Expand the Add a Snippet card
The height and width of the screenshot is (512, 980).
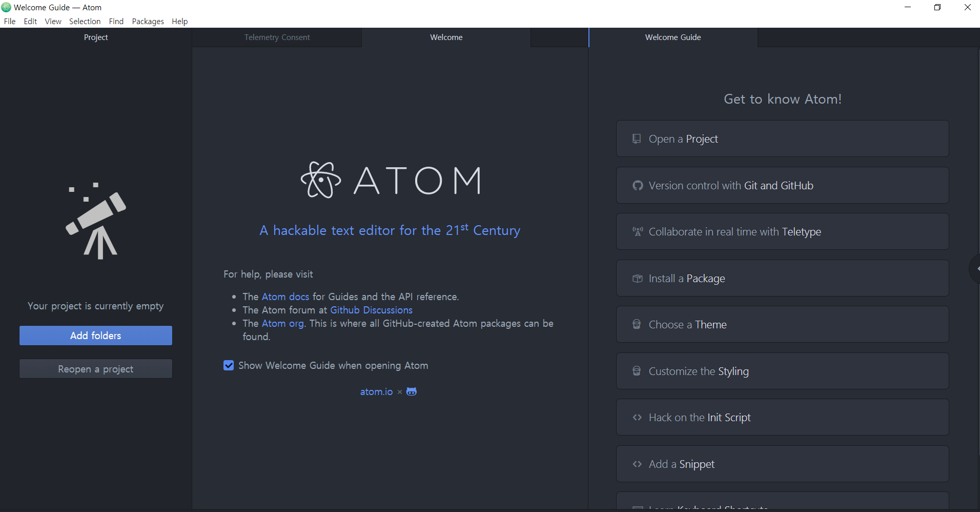(x=782, y=464)
